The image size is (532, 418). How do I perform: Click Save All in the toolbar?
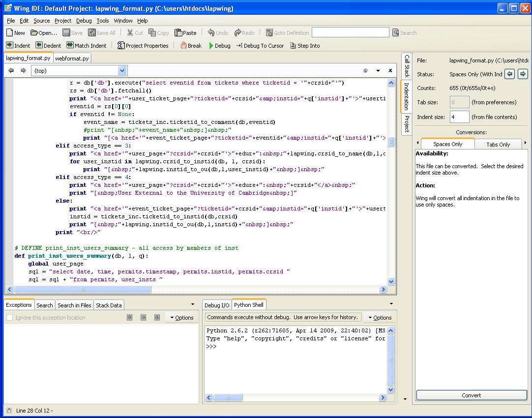(x=102, y=33)
